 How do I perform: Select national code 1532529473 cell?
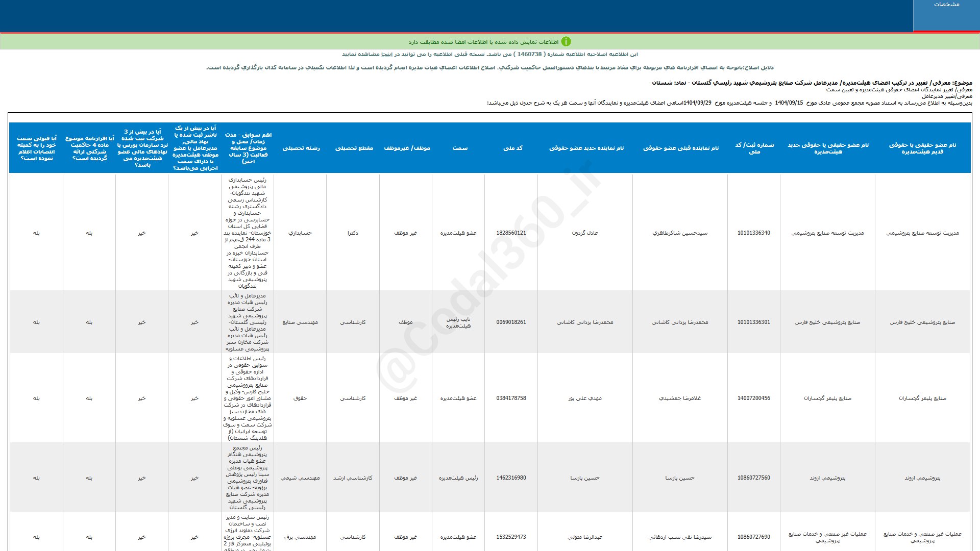pyautogui.click(x=511, y=537)
